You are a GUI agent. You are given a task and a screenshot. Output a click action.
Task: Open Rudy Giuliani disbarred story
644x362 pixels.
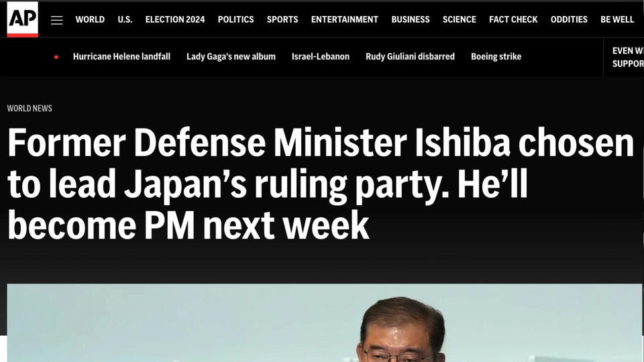(x=410, y=56)
